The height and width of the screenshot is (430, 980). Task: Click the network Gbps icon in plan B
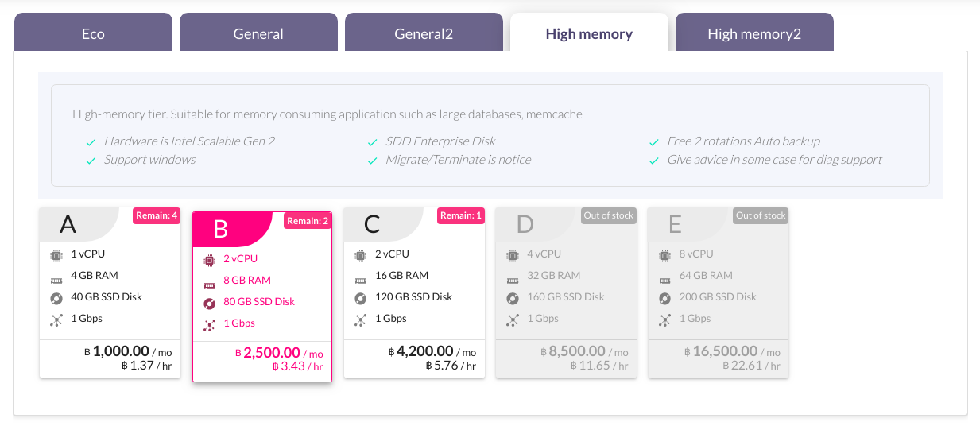point(209,323)
